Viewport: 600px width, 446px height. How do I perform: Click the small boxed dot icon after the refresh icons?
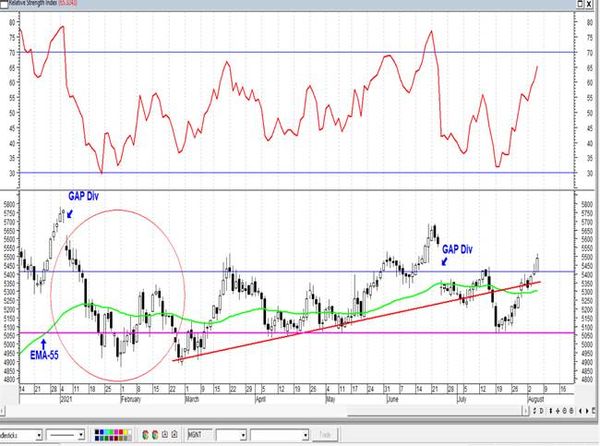click(x=165, y=435)
